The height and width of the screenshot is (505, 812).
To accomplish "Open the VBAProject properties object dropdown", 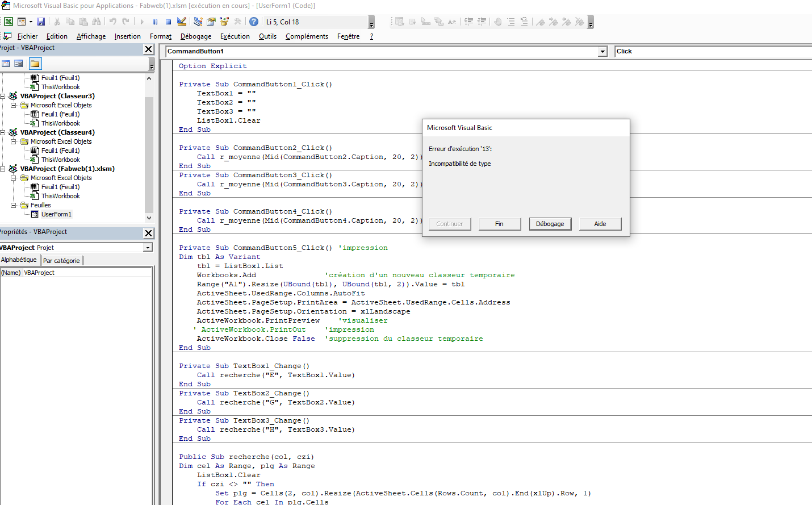I will pyautogui.click(x=148, y=248).
